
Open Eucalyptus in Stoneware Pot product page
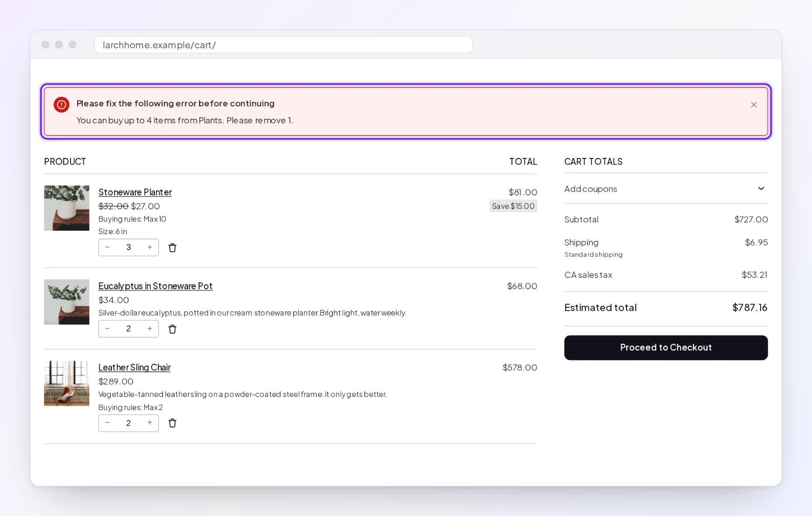[155, 286]
